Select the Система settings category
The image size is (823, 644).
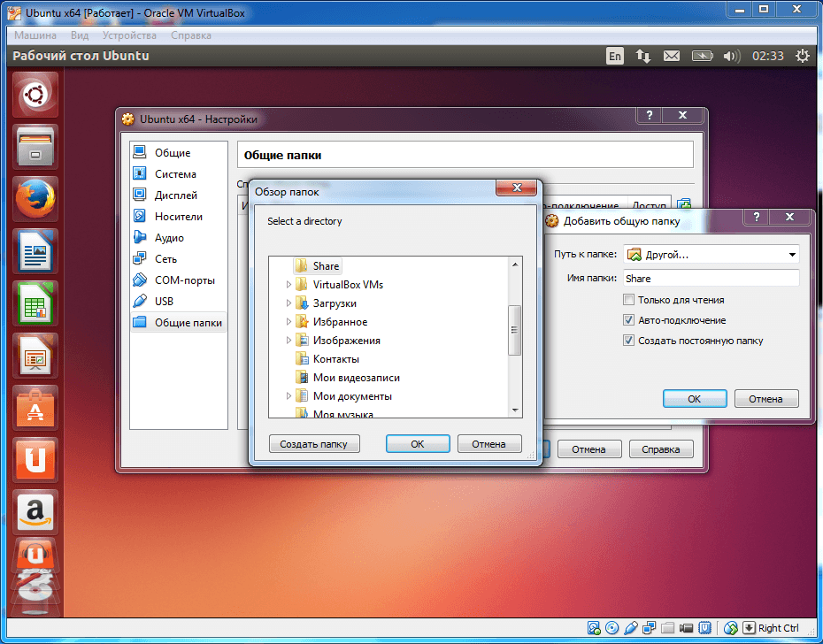[x=179, y=173]
